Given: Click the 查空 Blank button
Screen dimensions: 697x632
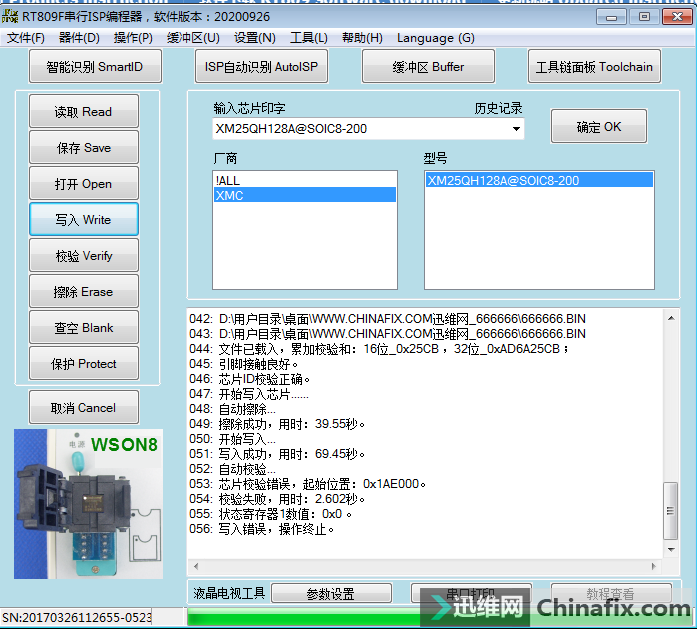Looking at the screenshot, I should [x=84, y=328].
